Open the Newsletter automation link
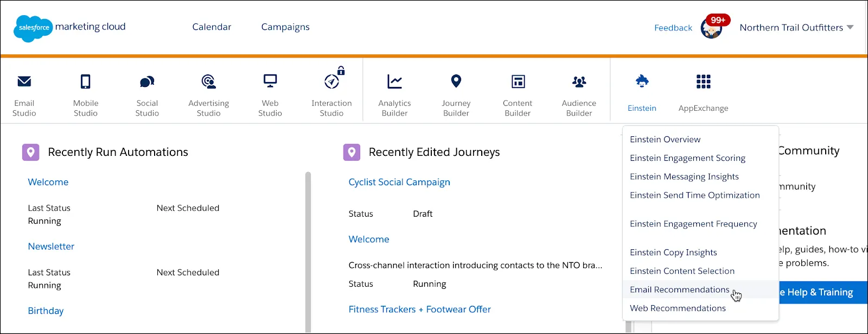Screen dimensions: 868x334 pyautogui.click(x=51, y=247)
